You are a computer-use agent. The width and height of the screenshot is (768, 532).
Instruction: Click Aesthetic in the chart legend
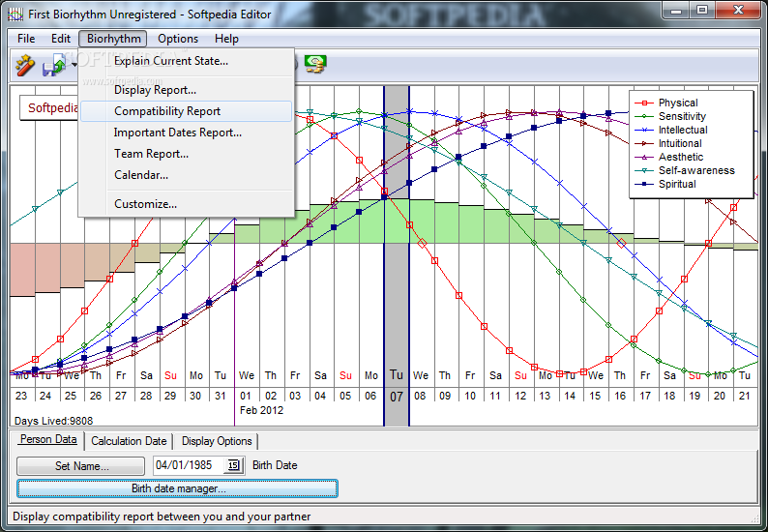(x=680, y=158)
